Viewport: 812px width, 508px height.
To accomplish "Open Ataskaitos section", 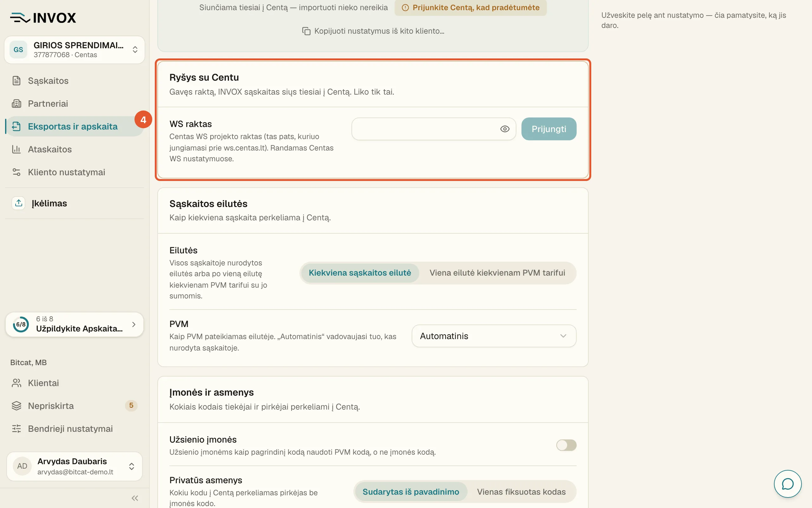I will [75, 149].
